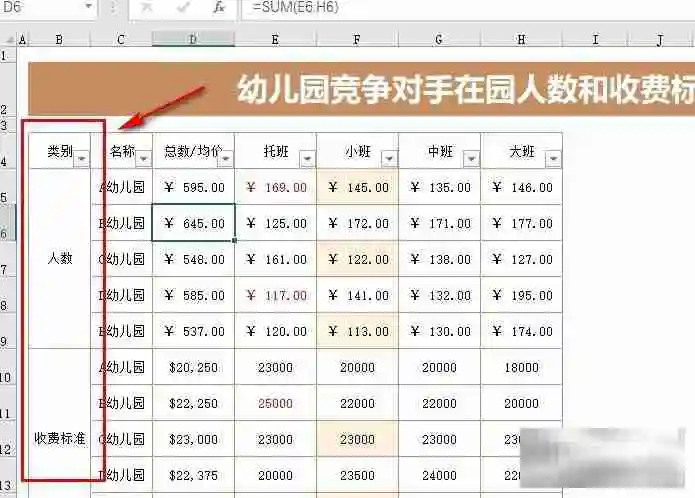Select cell ¥ 645.00

pyautogui.click(x=193, y=223)
